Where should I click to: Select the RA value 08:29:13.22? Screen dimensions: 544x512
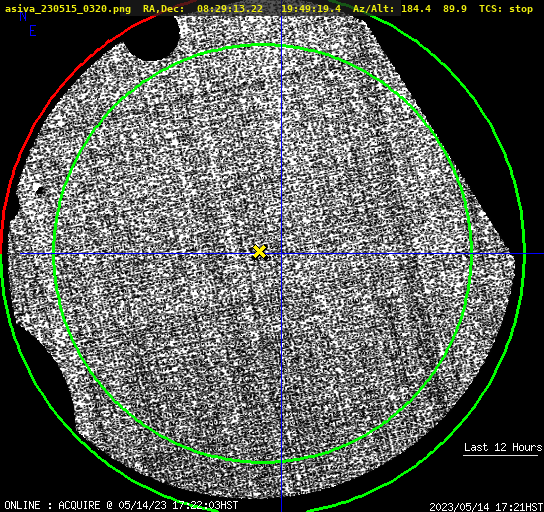pos(230,9)
